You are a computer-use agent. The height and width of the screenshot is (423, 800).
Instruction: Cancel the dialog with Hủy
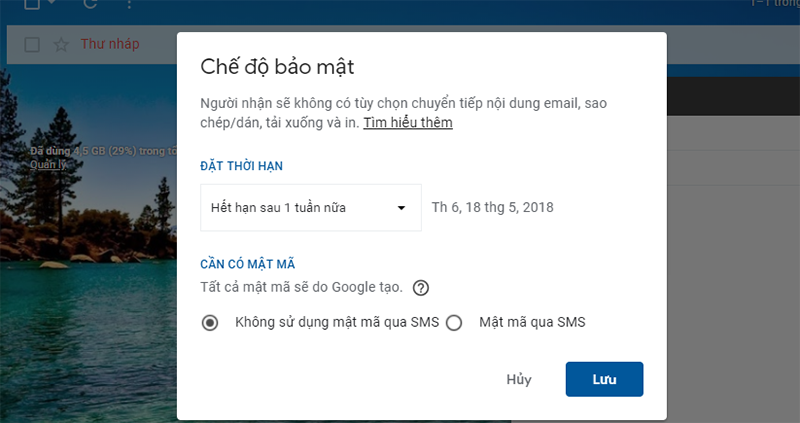[x=519, y=379]
